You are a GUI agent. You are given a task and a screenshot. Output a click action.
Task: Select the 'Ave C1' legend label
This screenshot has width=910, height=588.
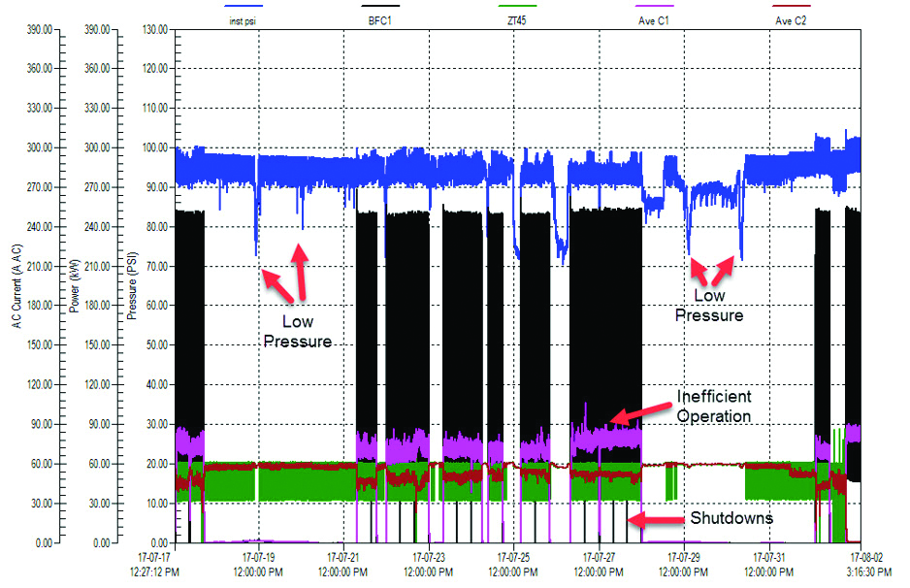654,21
